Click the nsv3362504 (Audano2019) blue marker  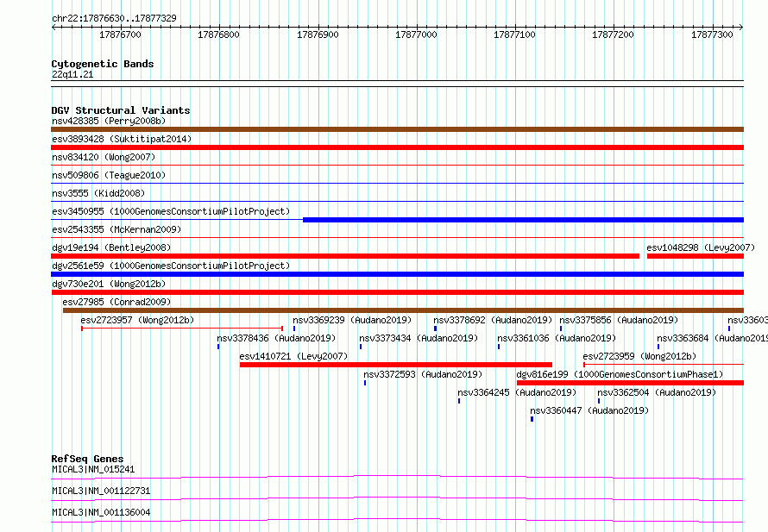click(x=599, y=401)
